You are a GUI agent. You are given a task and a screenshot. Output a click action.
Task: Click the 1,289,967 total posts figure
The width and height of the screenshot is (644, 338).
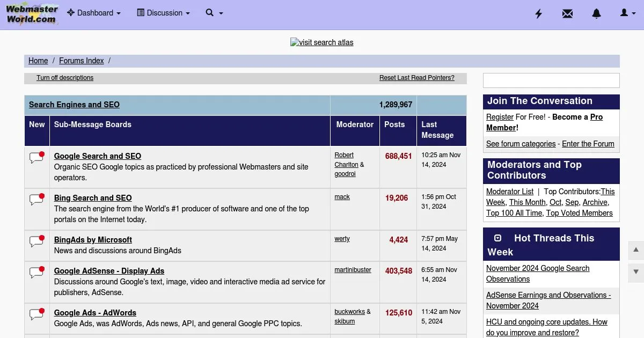396,105
